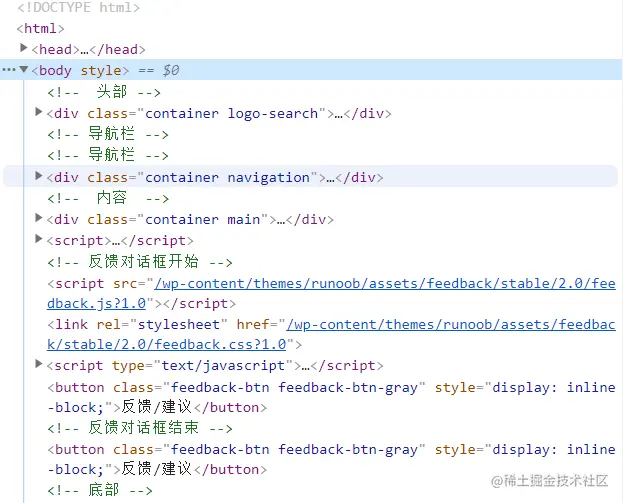The height and width of the screenshot is (503, 623).
Task: Open the feedback.css stylesheet href link
Action: 331,335
